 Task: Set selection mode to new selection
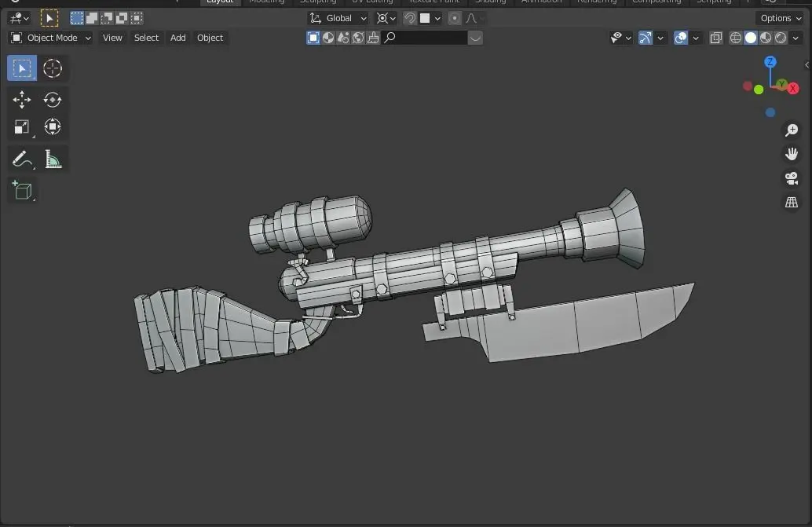[x=77, y=19]
